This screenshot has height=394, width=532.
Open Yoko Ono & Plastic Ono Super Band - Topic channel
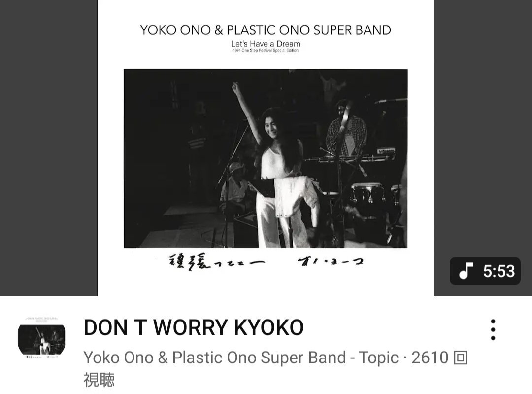pos(241,358)
